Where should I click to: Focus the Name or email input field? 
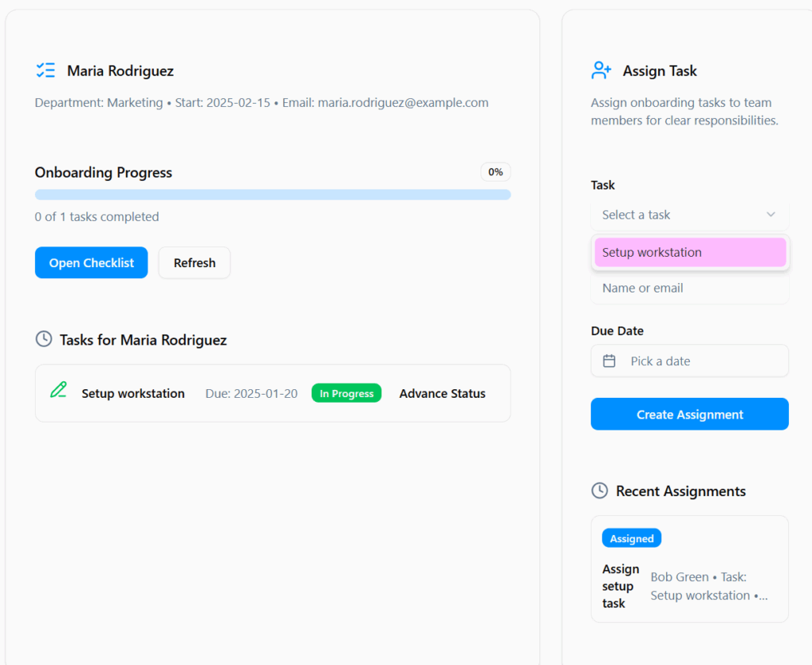pyautogui.click(x=689, y=289)
